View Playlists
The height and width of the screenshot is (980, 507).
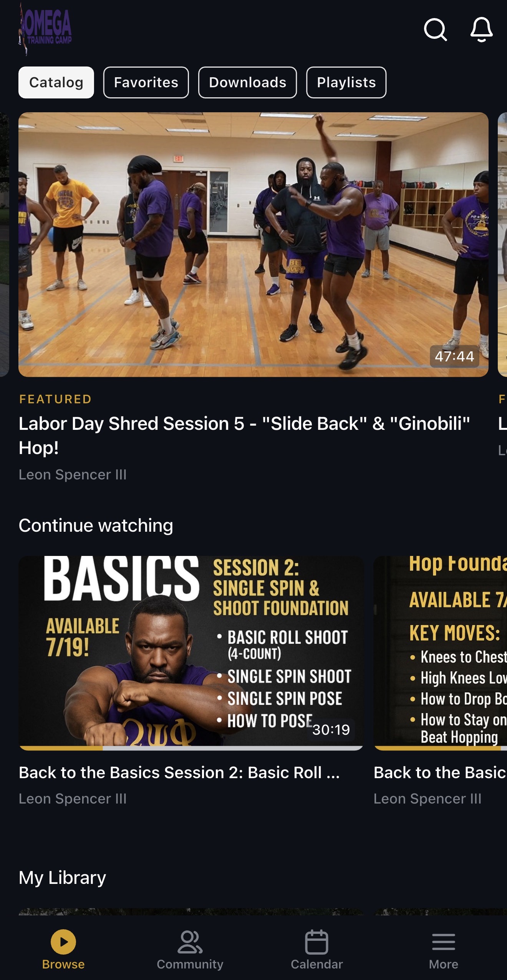click(346, 82)
